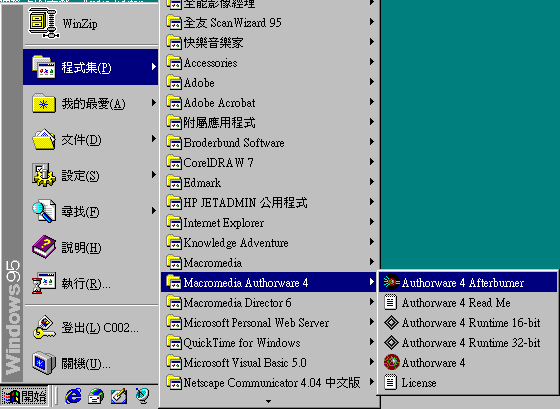Launch Outlook Express mail quick launch icon
This screenshot has height=409, width=560.
pos(96,396)
